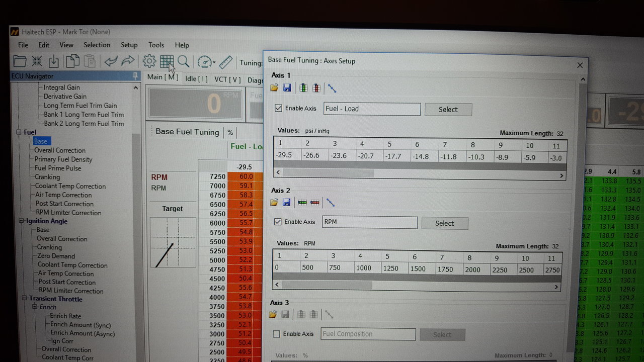
Task: Select Base under Fuel in navigator
Action: [x=41, y=141]
